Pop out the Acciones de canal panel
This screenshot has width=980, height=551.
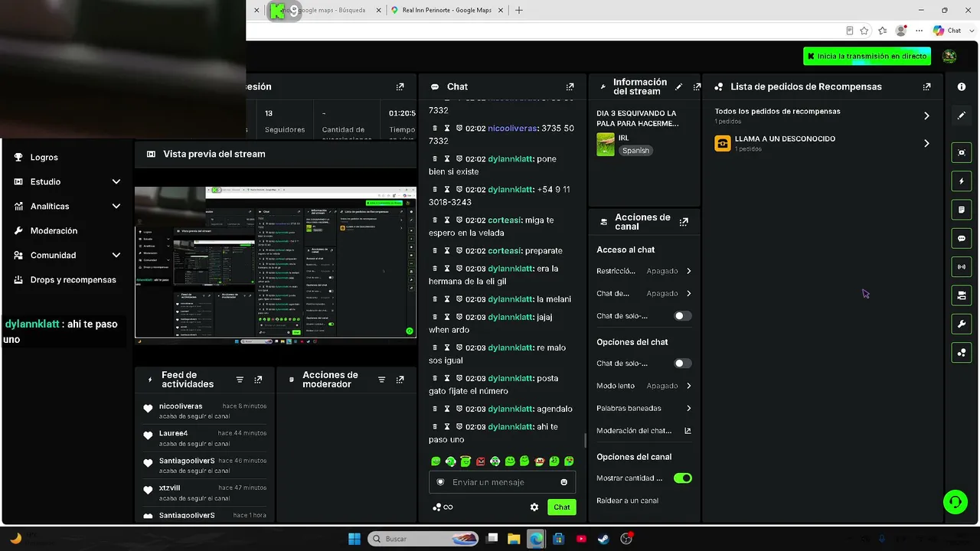pos(684,222)
